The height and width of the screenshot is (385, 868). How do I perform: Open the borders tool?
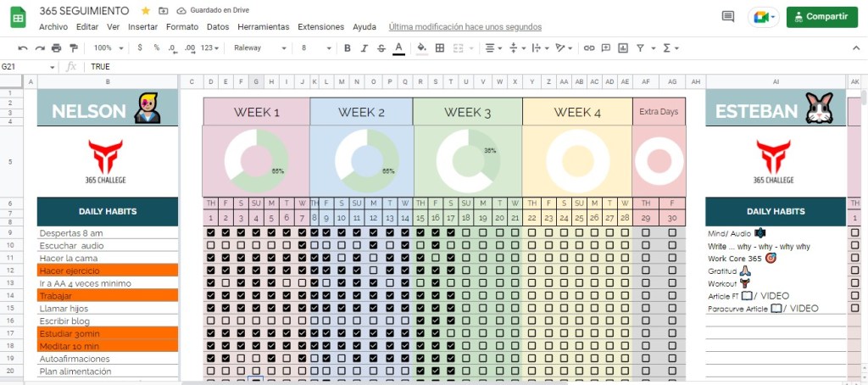pyautogui.click(x=439, y=47)
